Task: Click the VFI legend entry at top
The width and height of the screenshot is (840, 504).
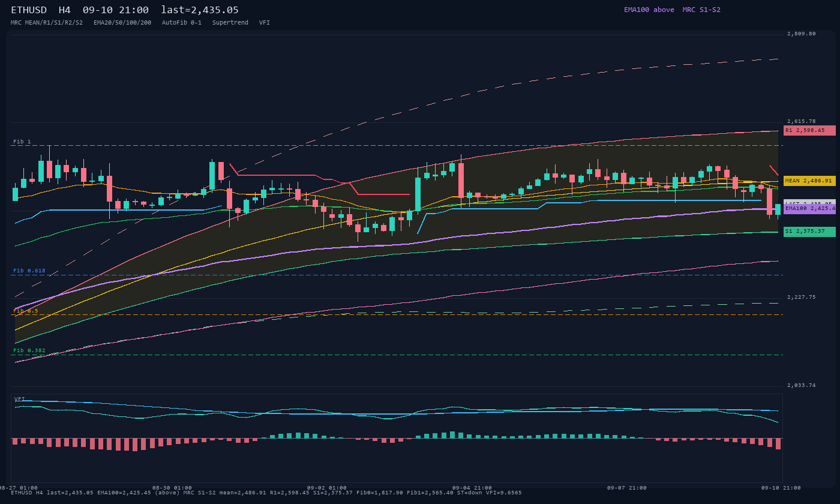Action: click(265, 22)
